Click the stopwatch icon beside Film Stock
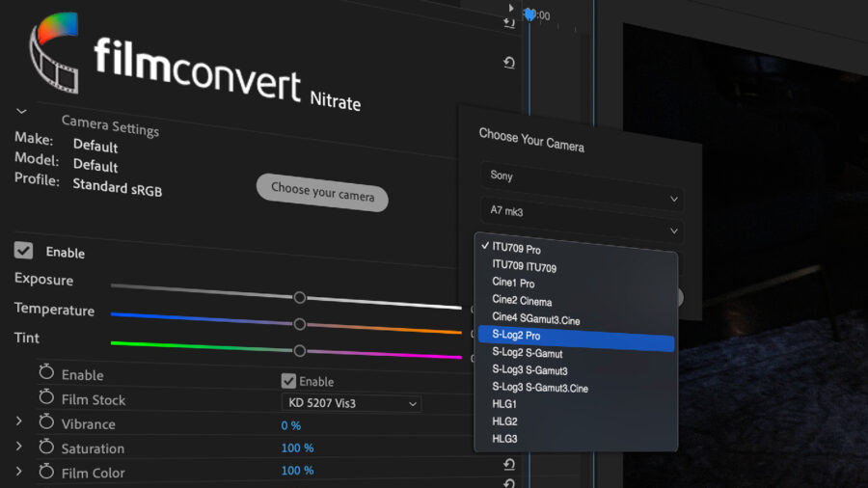 (46, 398)
